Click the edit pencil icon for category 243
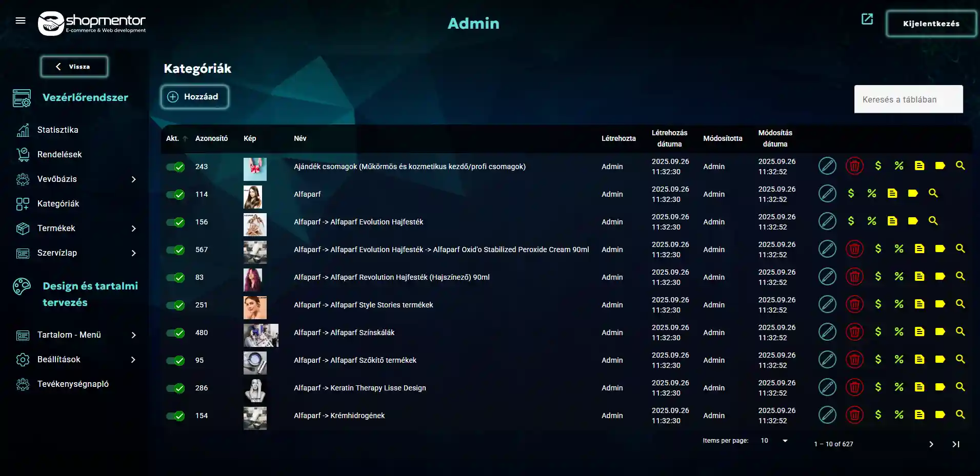This screenshot has width=980, height=476. point(827,166)
